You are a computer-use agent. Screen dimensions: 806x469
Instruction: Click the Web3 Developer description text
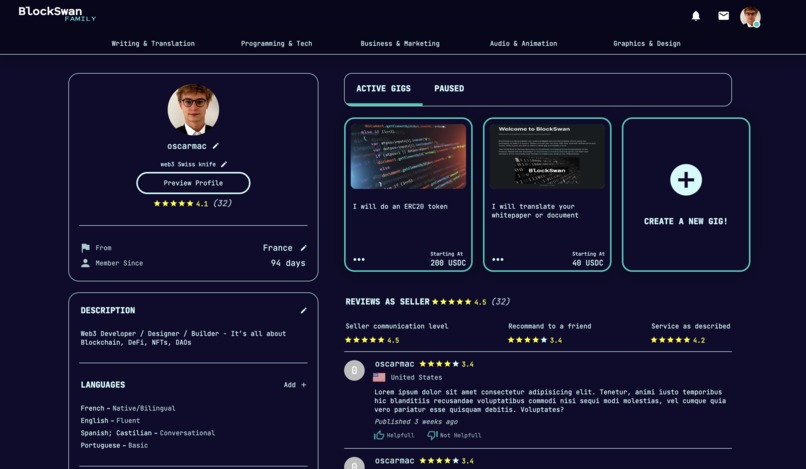pos(183,338)
